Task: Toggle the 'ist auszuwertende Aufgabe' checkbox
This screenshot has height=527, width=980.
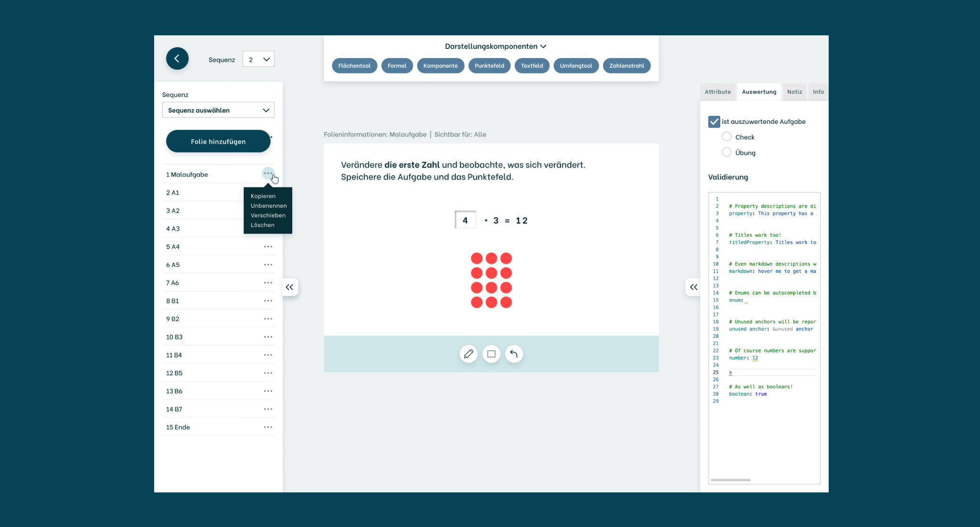Action: pyautogui.click(x=714, y=122)
